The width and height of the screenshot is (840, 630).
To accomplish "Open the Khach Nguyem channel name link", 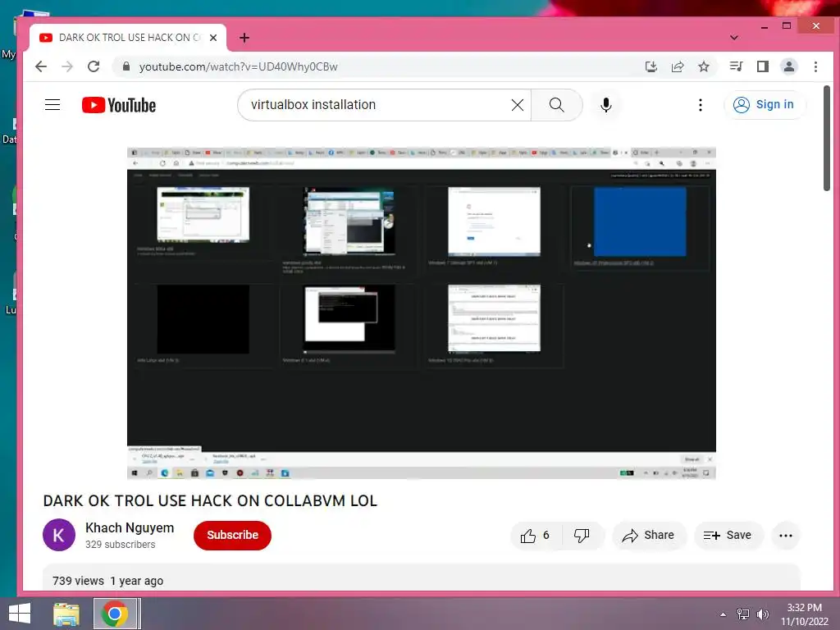I will [x=130, y=527].
